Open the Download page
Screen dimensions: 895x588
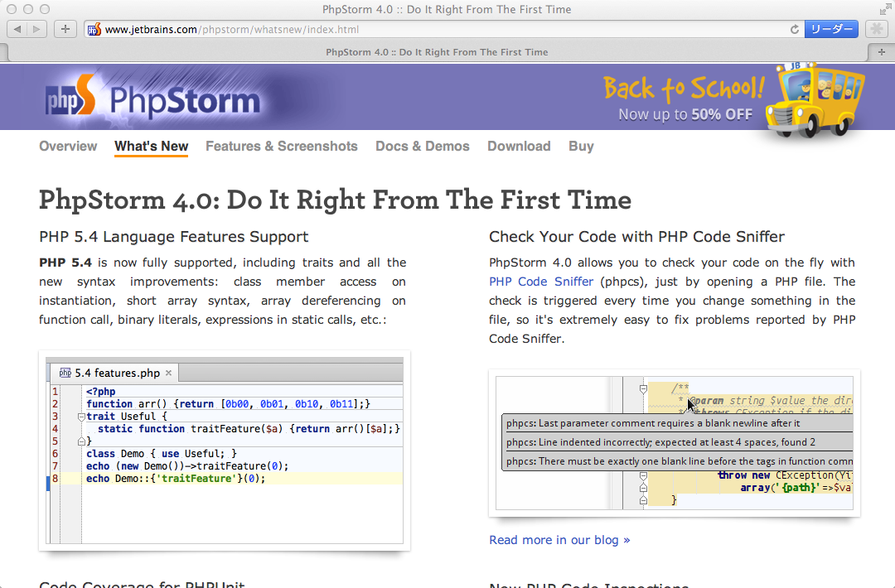tap(519, 147)
